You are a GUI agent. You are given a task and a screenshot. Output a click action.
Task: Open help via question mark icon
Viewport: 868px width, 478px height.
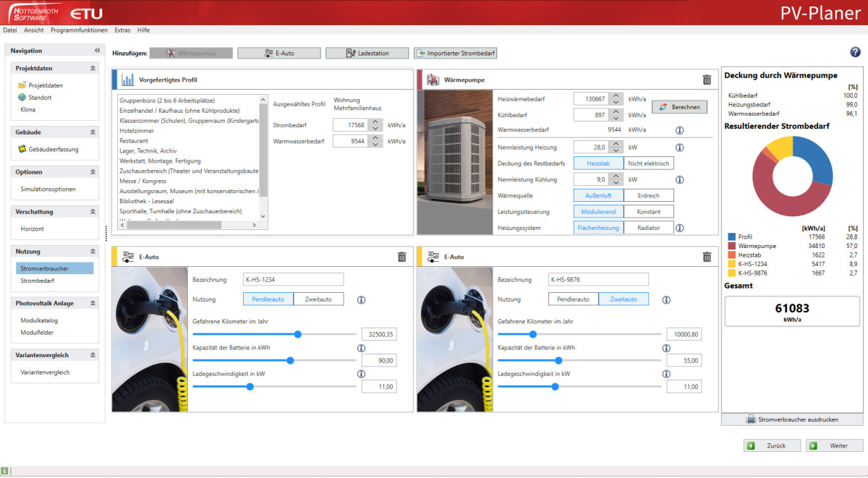click(855, 52)
